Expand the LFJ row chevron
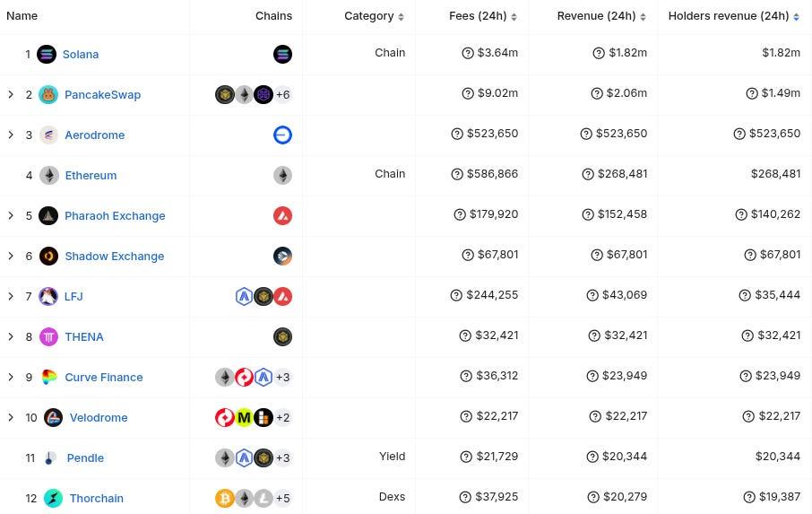This screenshot has width=812, height=514. [11, 296]
